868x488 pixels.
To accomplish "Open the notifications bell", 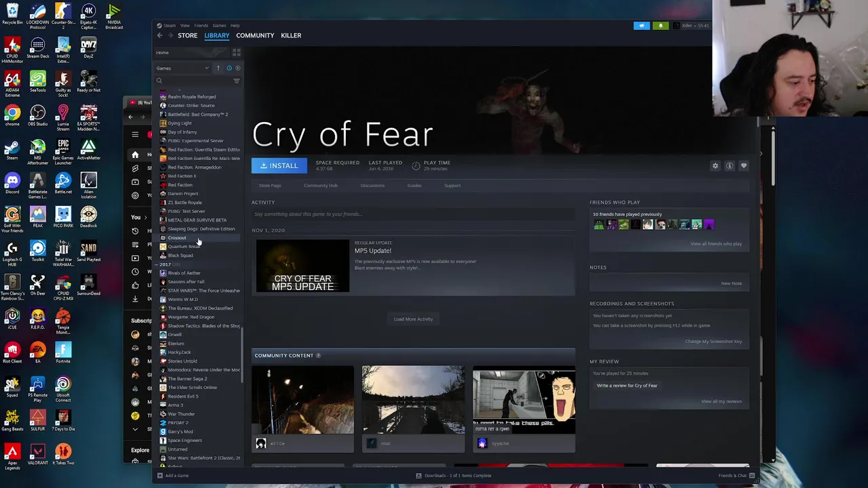I will click(x=660, y=26).
